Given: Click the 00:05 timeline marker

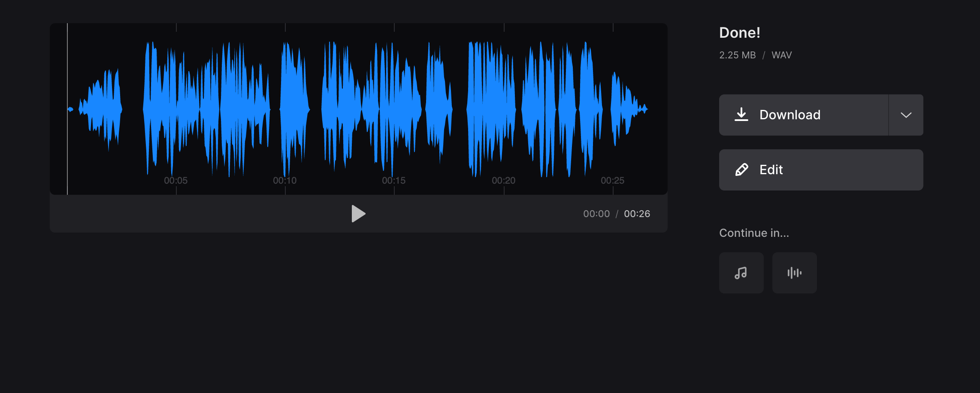Looking at the screenshot, I should (176, 180).
